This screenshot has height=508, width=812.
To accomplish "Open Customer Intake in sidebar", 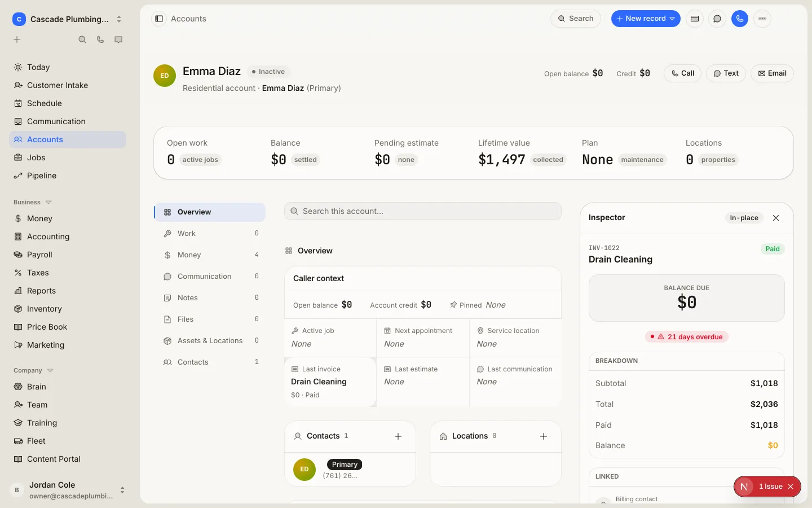I will [68, 85].
